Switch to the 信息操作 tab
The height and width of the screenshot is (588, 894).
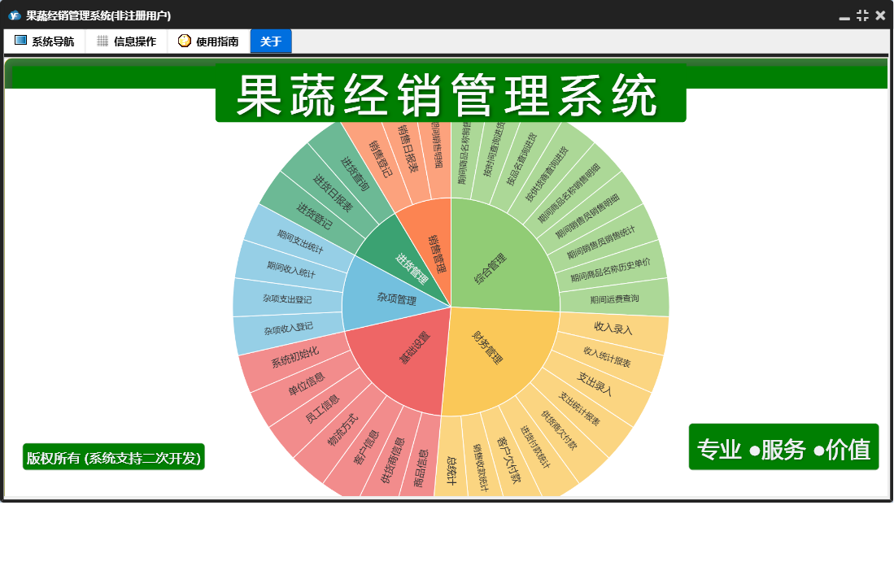click(x=127, y=41)
